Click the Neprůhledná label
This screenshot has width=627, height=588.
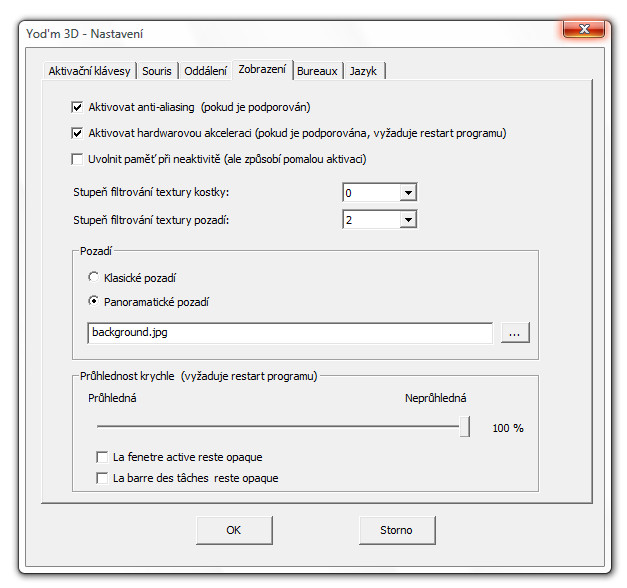pyautogui.click(x=435, y=398)
